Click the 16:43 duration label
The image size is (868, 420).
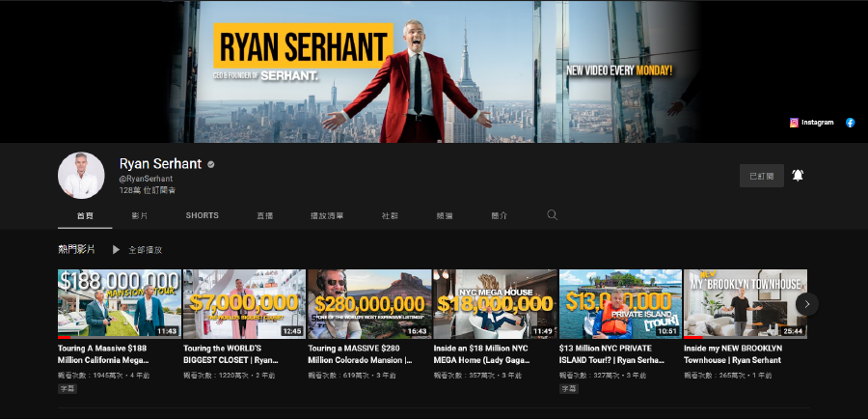click(417, 331)
